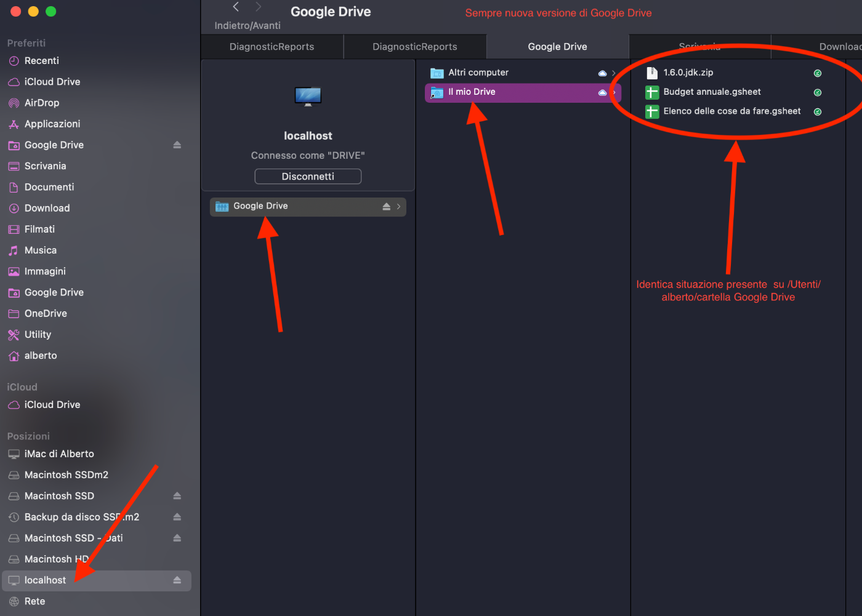The image size is (862, 616).
Task: Click the cloud status icon for Altri computer
Action: tap(603, 73)
